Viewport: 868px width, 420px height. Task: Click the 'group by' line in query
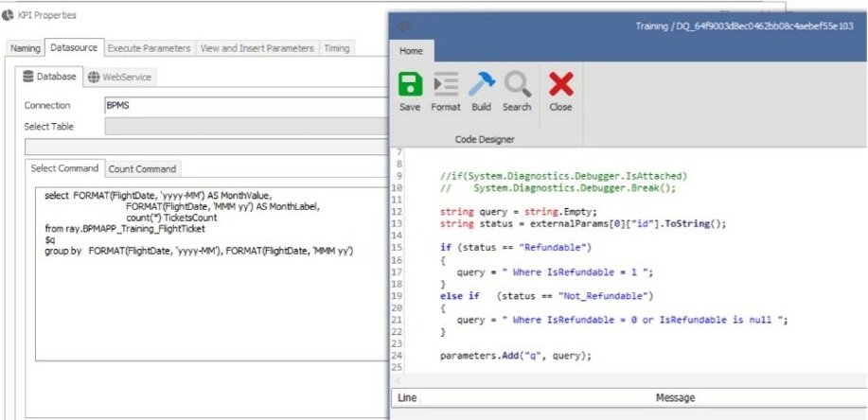pos(199,252)
